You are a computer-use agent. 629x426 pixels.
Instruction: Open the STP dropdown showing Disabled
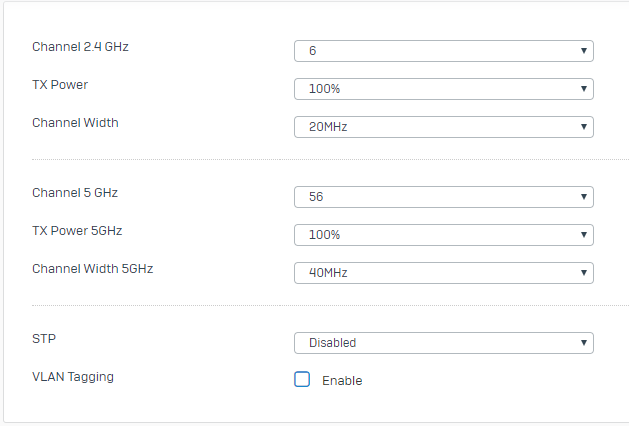point(443,343)
